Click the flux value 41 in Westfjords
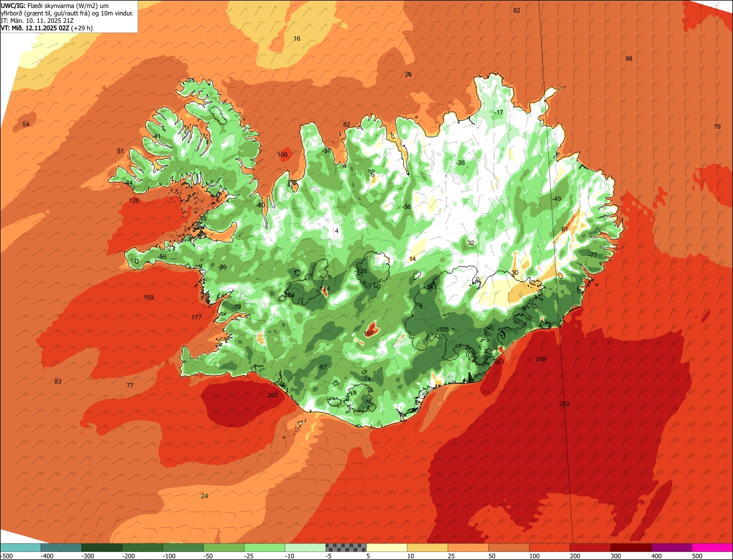 157,136
